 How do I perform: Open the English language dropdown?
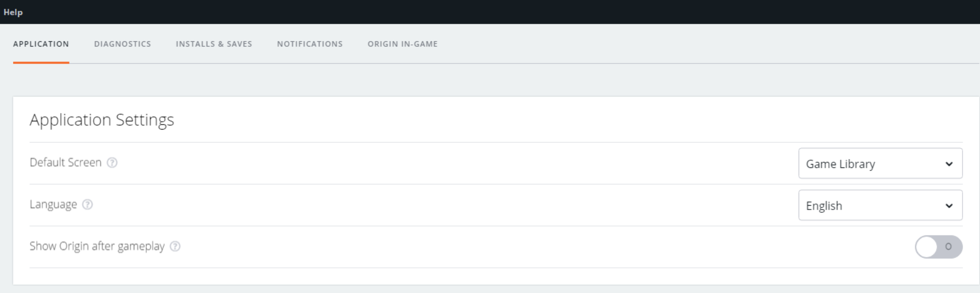click(x=880, y=205)
